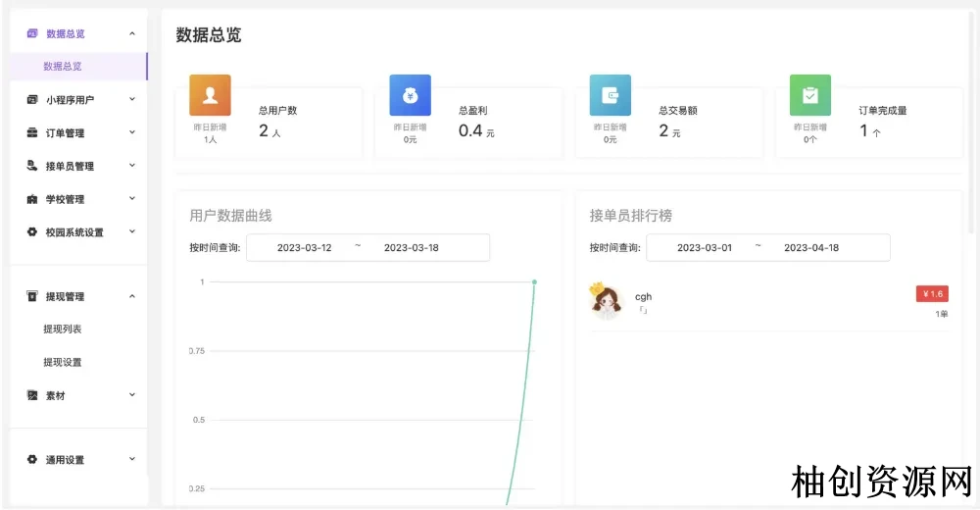Click the 2023-03-12 start date field
The height and width of the screenshot is (510, 980).
click(x=304, y=248)
